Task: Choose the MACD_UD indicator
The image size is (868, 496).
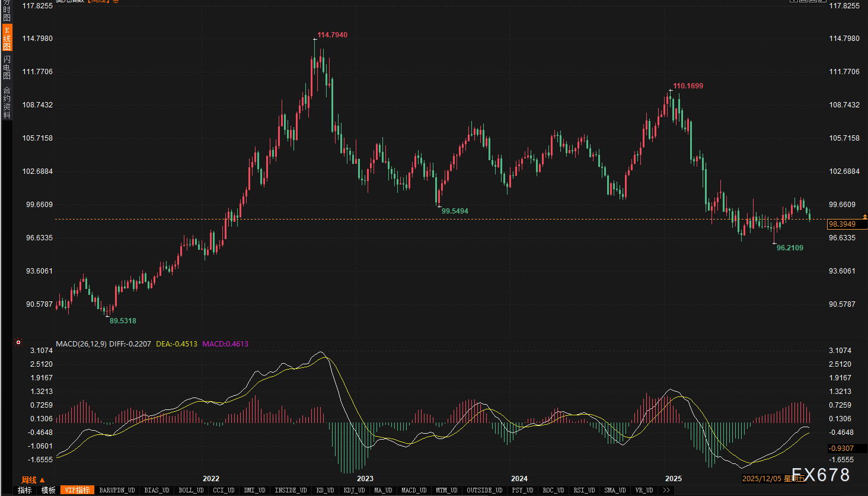Action: click(414, 490)
